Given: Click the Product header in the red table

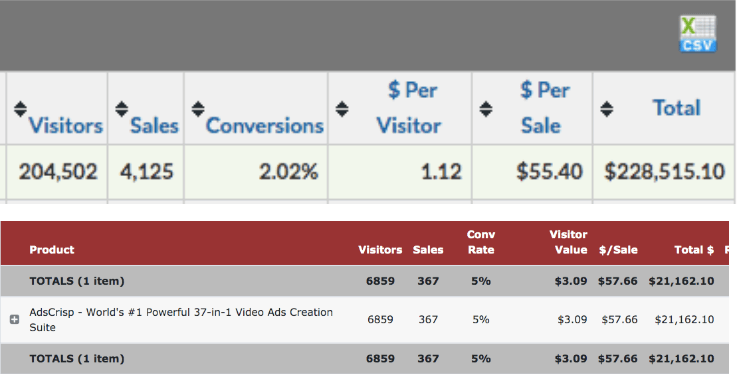Looking at the screenshot, I should (x=52, y=249).
